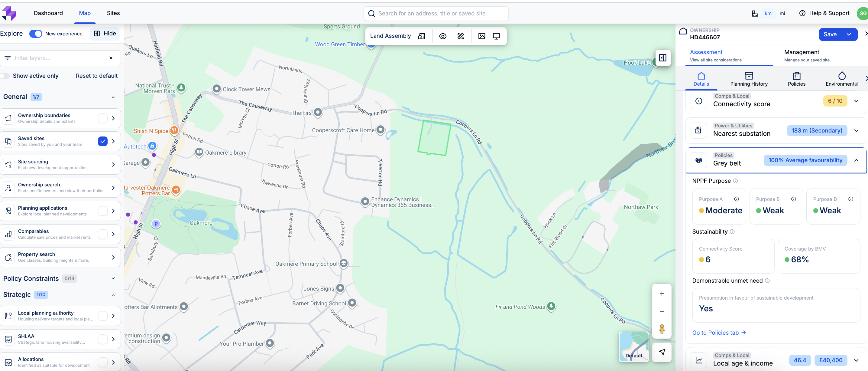Click the eye visibility icon in map toolbar
This screenshot has width=868, height=371.
click(443, 36)
